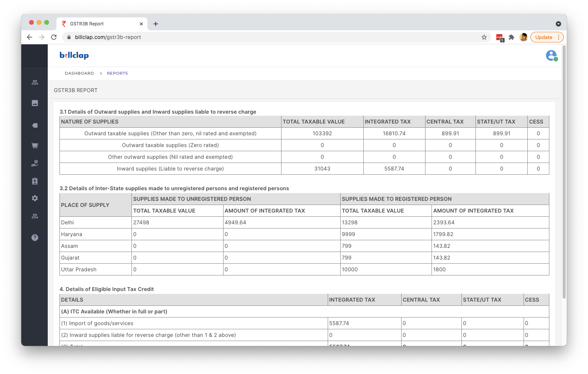Click the Haryana integrated tax 1799.82
This screenshot has width=588, height=374.
coord(443,234)
